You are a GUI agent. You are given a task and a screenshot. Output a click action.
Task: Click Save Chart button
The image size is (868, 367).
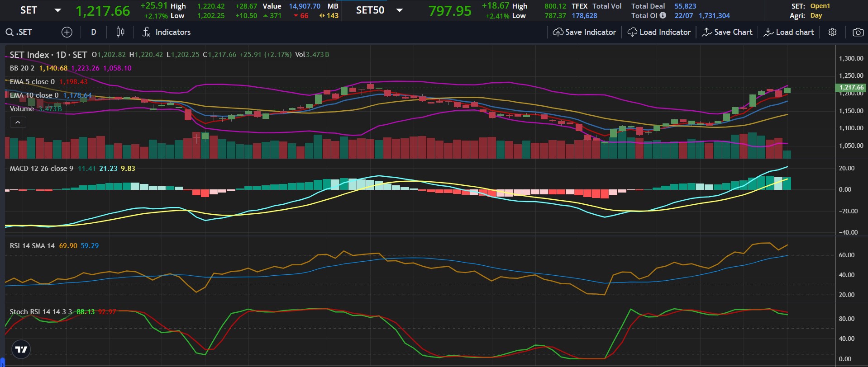pyautogui.click(x=727, y=32)
